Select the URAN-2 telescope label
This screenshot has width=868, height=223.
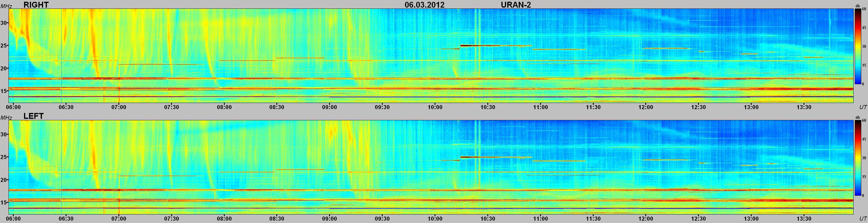click(x=516, y=5)
